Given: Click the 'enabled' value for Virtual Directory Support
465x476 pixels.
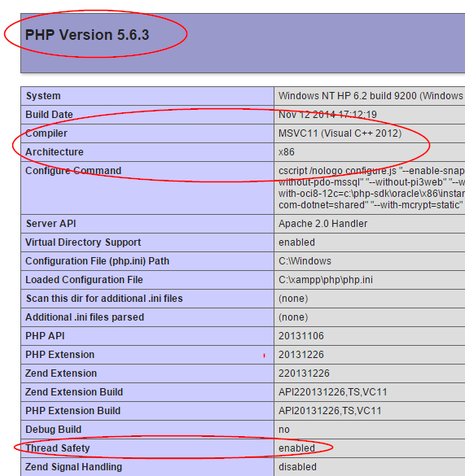Looking at the screenshot, I should 296,242.
